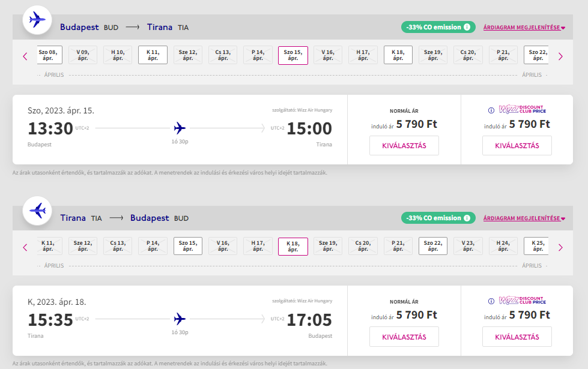
Task: Expand return ÁRDIAGRAM MEGJELENÍTÉSE price chart
Action: (524, 218)
